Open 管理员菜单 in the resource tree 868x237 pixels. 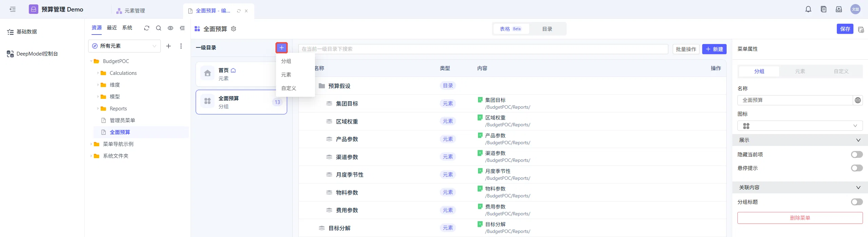pyautogui.click(x=122, y=121)
